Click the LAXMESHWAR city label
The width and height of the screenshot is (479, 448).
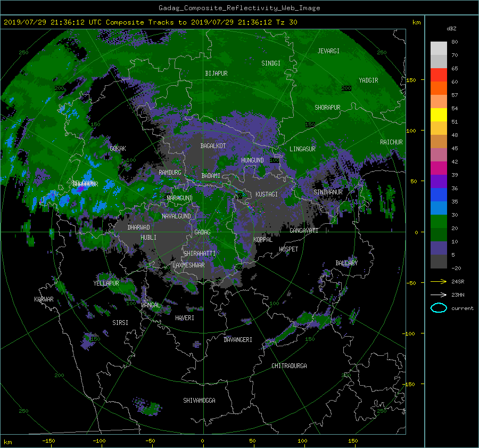pyautogui.click(x=188, y=265)
